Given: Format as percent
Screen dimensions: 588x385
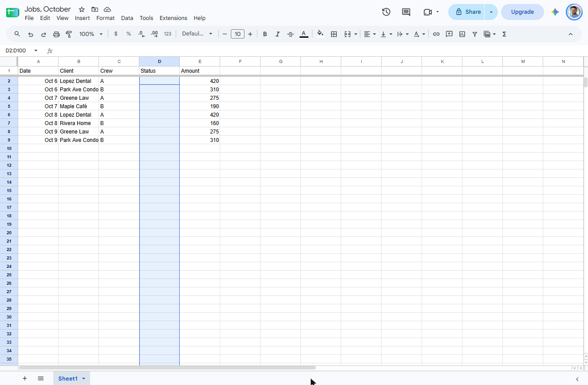Looking at the screenshot, I should [129, 34].
